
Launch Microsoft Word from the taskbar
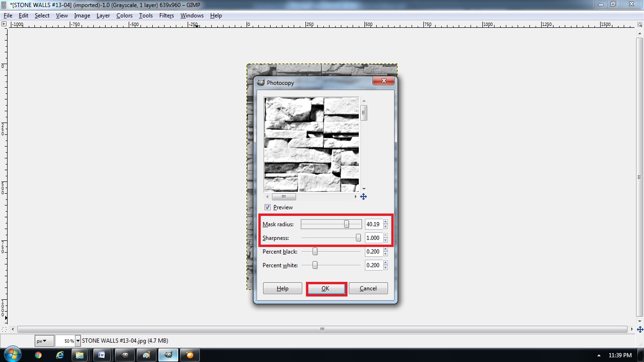102,354
